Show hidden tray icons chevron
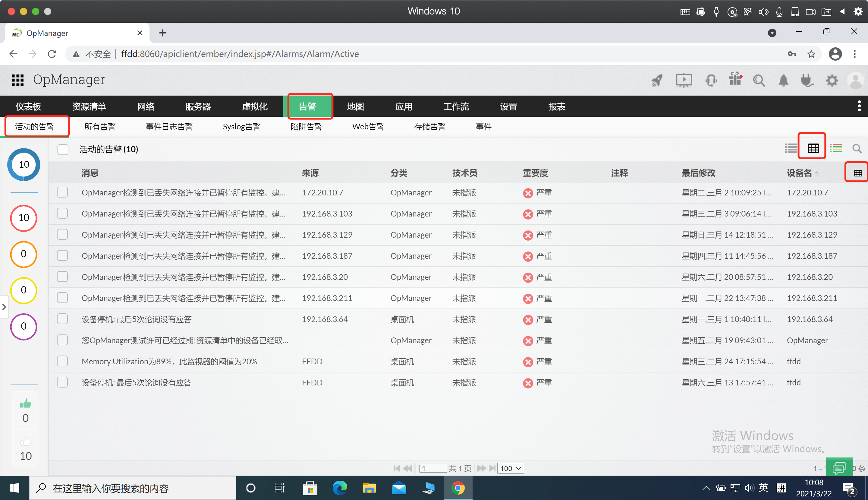Viewport: 868px width, 500px height. (x=706, y=488)
